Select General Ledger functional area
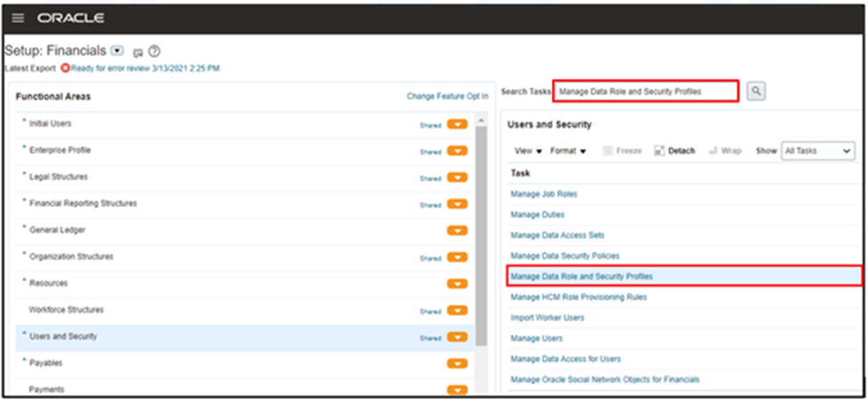 (x=57, y=230)
